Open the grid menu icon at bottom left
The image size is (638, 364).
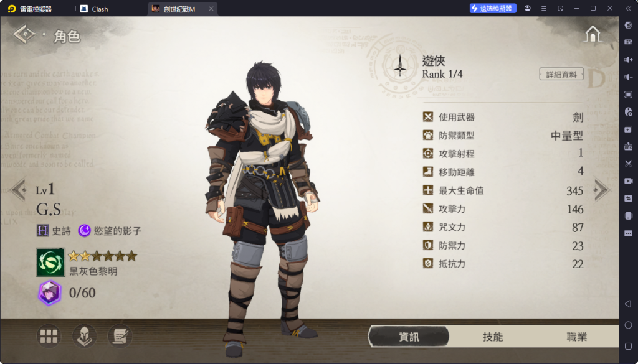(49, 337)
